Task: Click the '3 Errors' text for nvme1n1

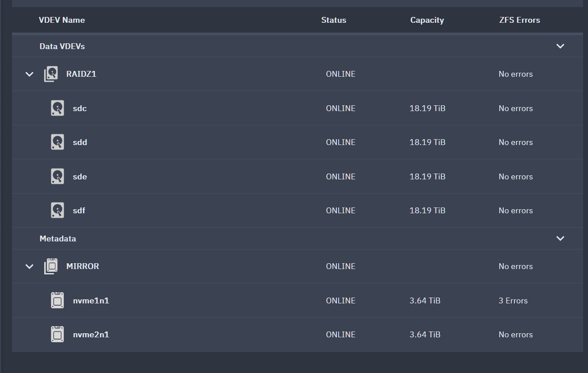Action: tap(513, 301)
